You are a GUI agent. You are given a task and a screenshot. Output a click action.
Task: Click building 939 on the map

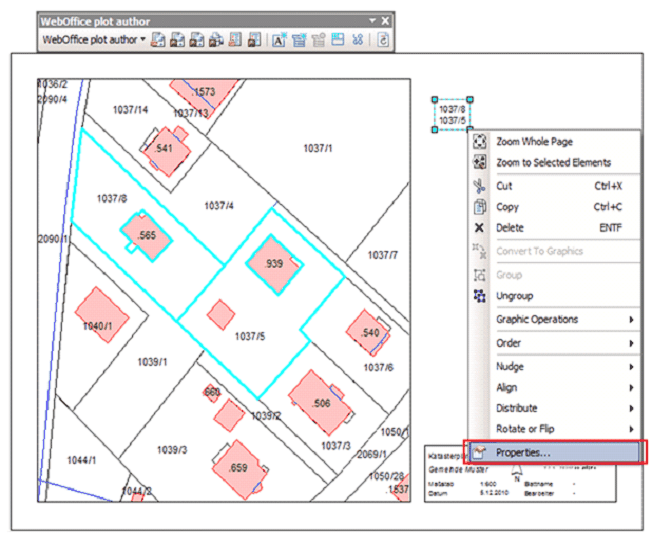point(274,264)
